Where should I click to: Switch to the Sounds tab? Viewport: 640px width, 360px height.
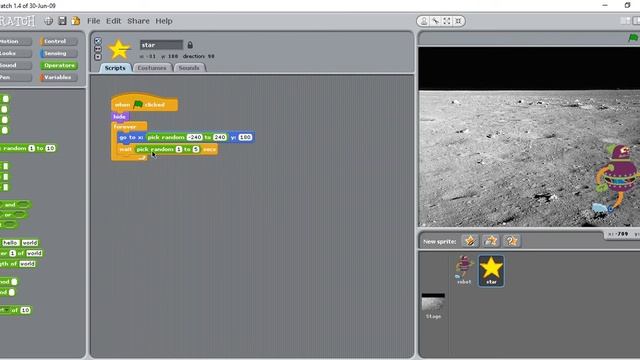coord(189,68)
